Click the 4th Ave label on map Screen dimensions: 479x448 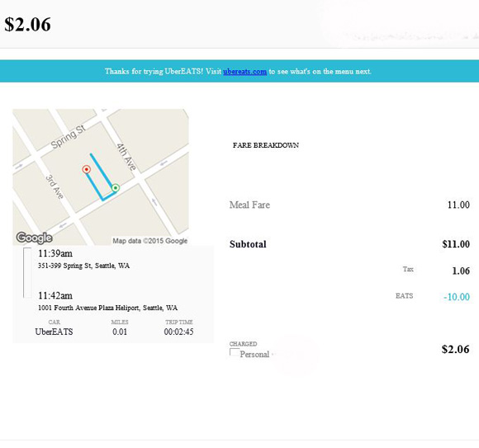pyautogui.click(x=126, y=157)
